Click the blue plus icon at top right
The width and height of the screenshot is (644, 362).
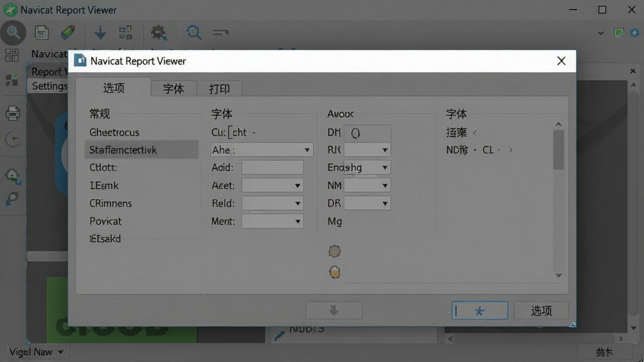635,33
